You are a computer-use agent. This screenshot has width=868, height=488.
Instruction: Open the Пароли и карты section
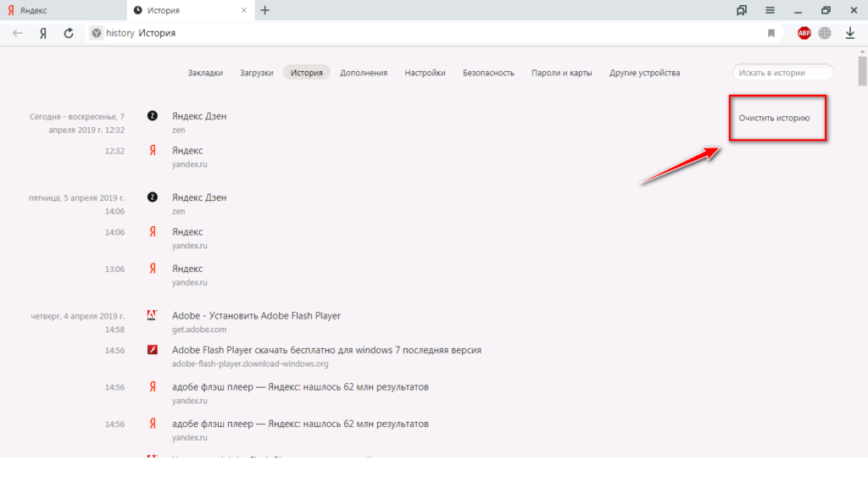(561, 73)
